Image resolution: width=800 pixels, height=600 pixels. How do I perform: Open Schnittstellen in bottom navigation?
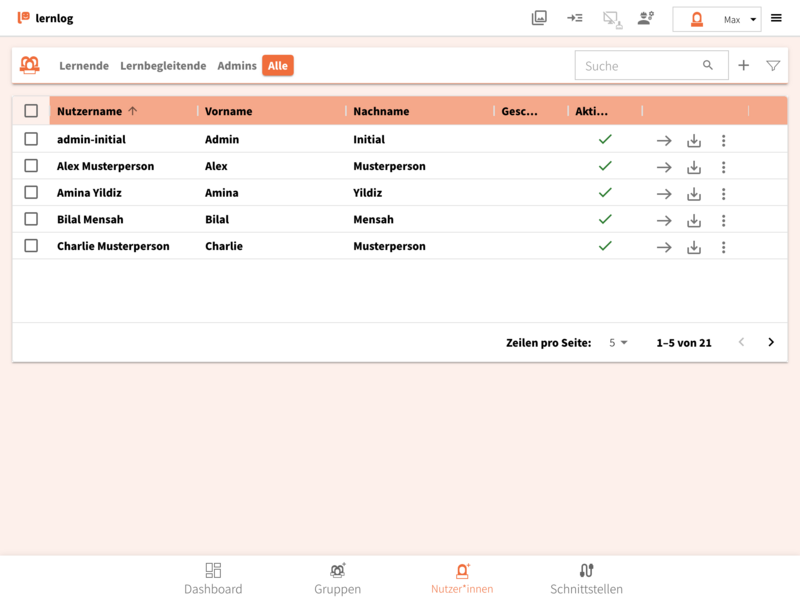click(586, 579)
